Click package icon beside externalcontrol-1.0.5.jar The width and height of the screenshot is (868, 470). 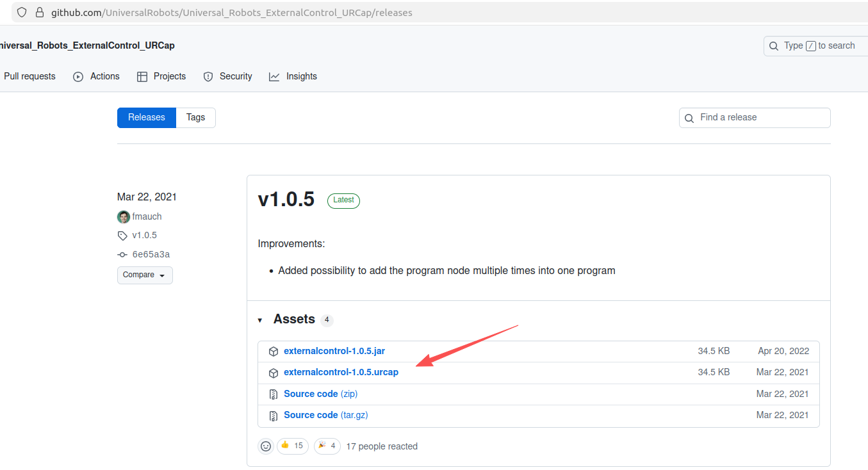(274, 352)
